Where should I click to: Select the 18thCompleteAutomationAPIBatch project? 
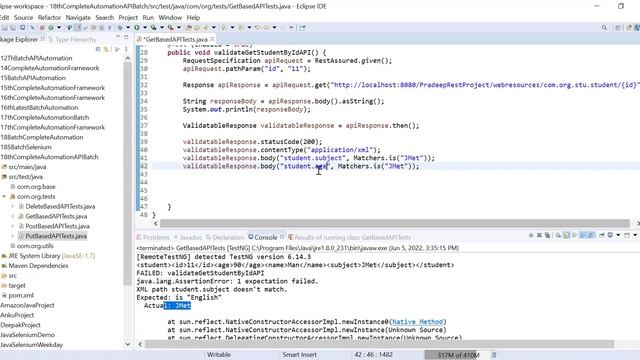coord(49,157)
